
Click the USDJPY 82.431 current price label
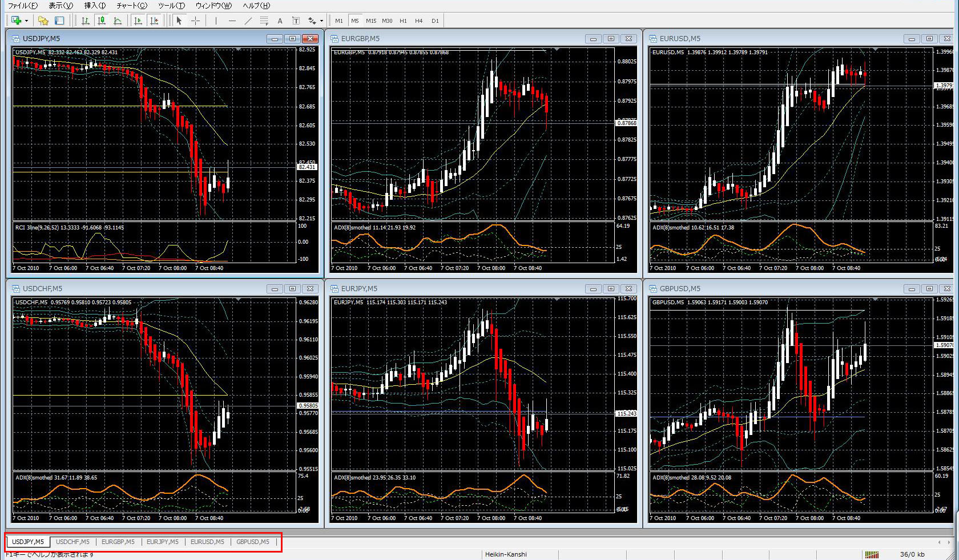click(x=307, y=167)
